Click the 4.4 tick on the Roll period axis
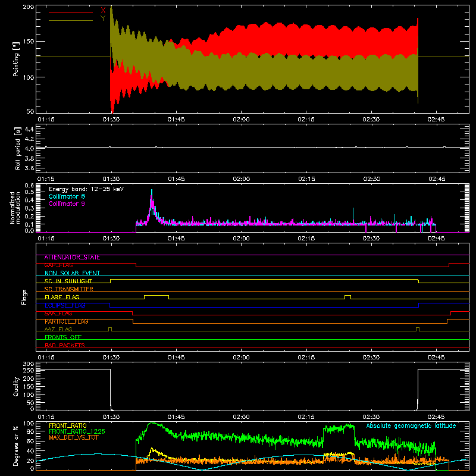This screenshot has width=476, height=476. click(x=29, y=129)
